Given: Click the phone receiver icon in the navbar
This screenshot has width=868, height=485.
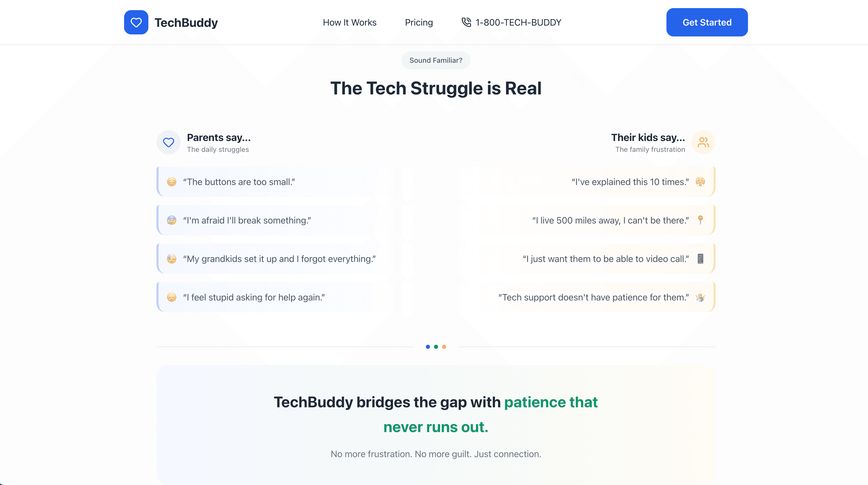Looking at the screenshot, I should point(467,22).
